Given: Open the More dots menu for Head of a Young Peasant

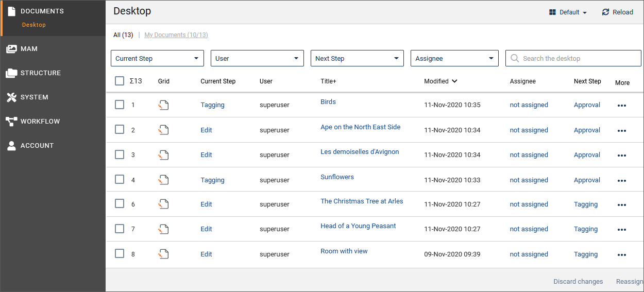Looking at the screenshot, I should click(x=622, y=230).
